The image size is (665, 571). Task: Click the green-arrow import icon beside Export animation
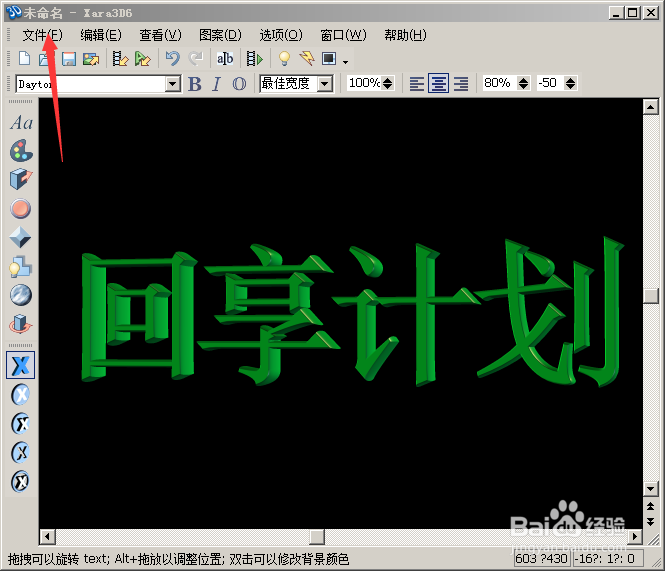142,59
